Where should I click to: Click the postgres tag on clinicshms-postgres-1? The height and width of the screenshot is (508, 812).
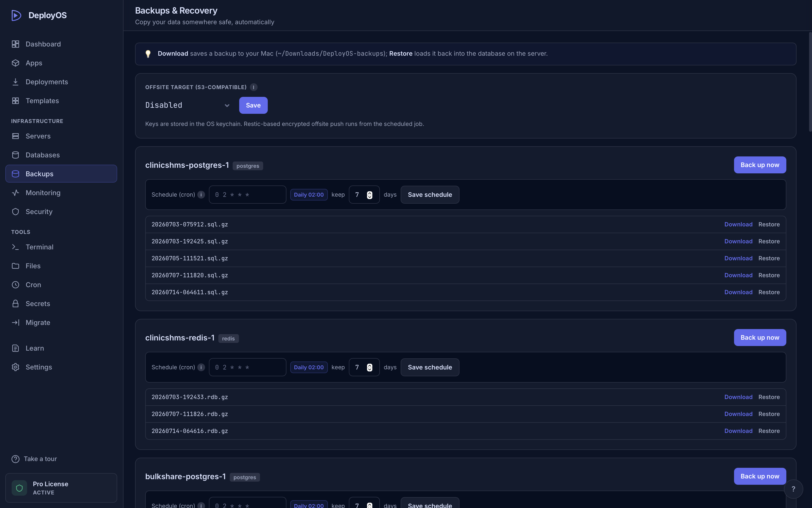pos(248,166)
